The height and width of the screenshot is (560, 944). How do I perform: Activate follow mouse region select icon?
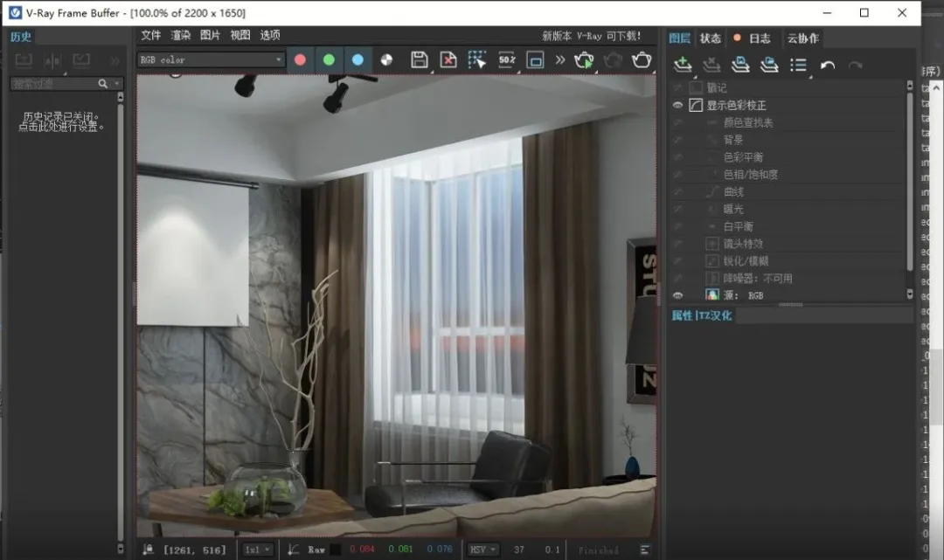[477, 59]
